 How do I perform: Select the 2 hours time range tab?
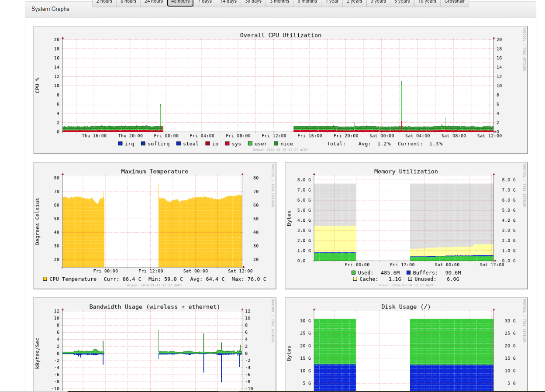(104, 3)
